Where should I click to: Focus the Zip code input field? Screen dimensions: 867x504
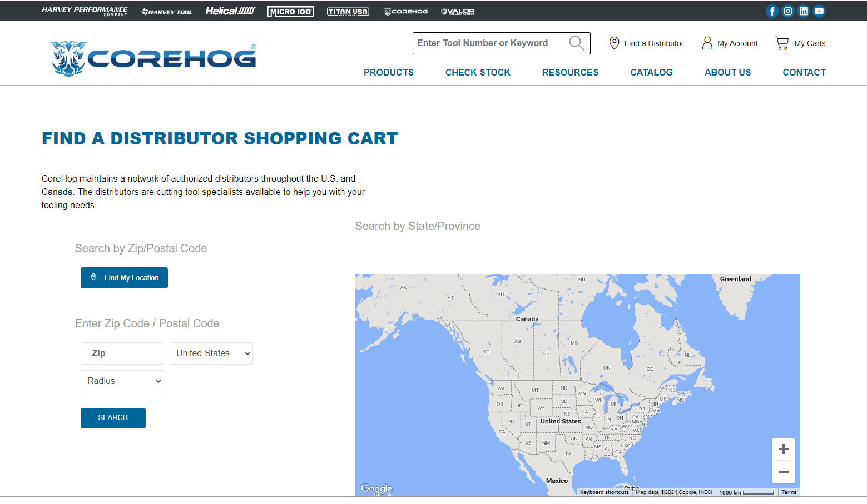tap(122, 353)
